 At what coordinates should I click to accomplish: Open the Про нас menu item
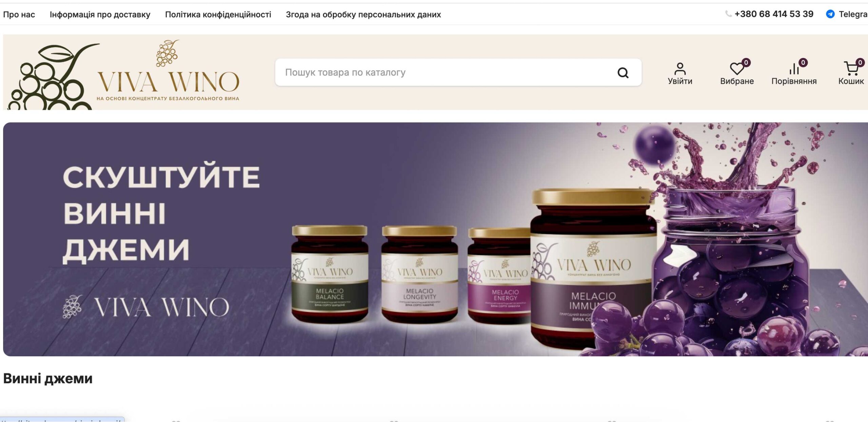pyautogui.click(x=19, y=15)
